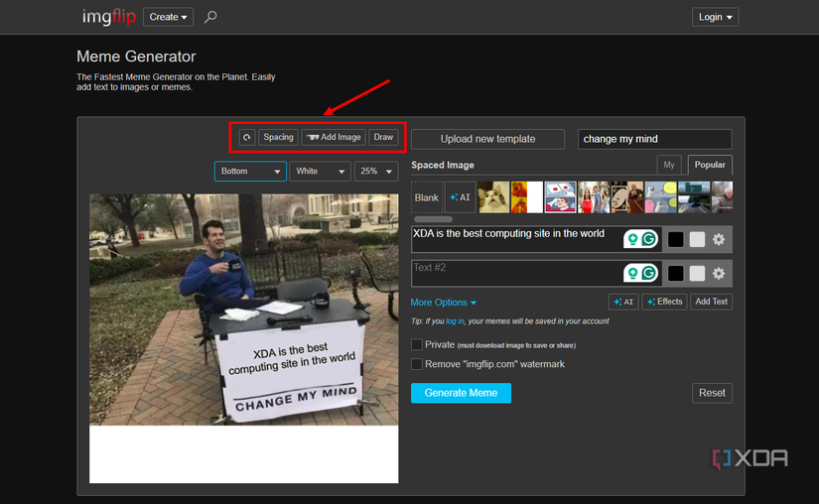
Task: Switch to the My templates tab
Action: click(668, 165)
